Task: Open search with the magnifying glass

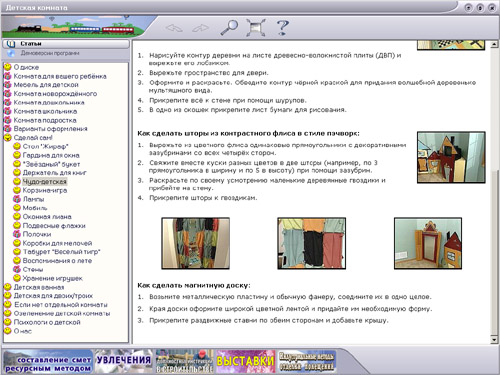Action: [x=229, y=27]
